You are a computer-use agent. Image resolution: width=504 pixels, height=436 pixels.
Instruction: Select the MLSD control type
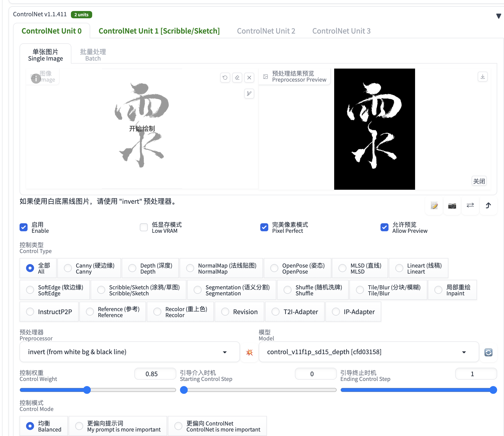click(360, 268)
